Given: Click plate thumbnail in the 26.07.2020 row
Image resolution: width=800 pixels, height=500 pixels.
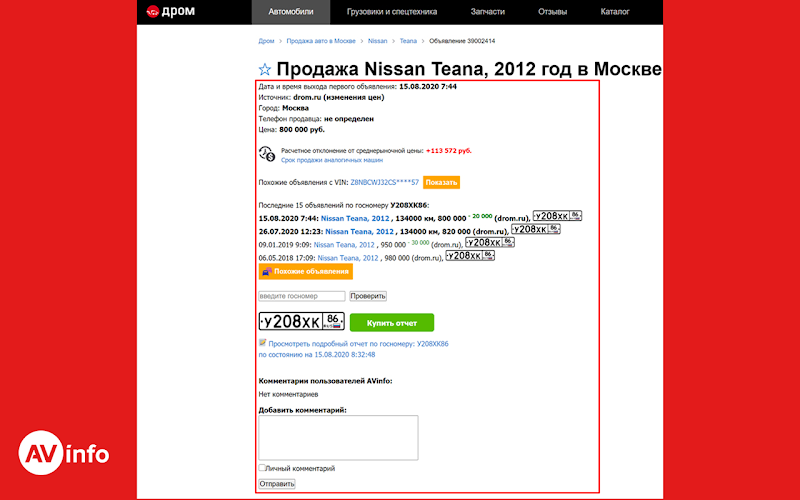Looking at the screenshot, I should (536, 229).
